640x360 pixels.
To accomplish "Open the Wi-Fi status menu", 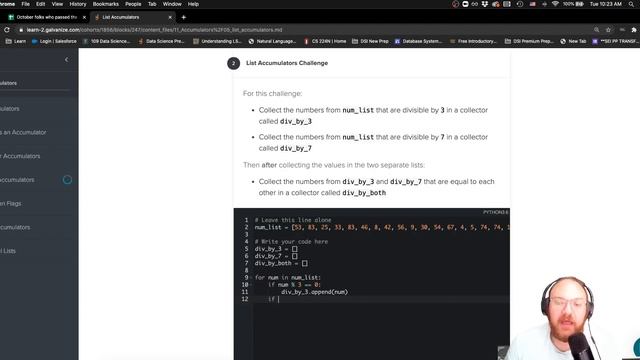I will click(x=555, y=4).
